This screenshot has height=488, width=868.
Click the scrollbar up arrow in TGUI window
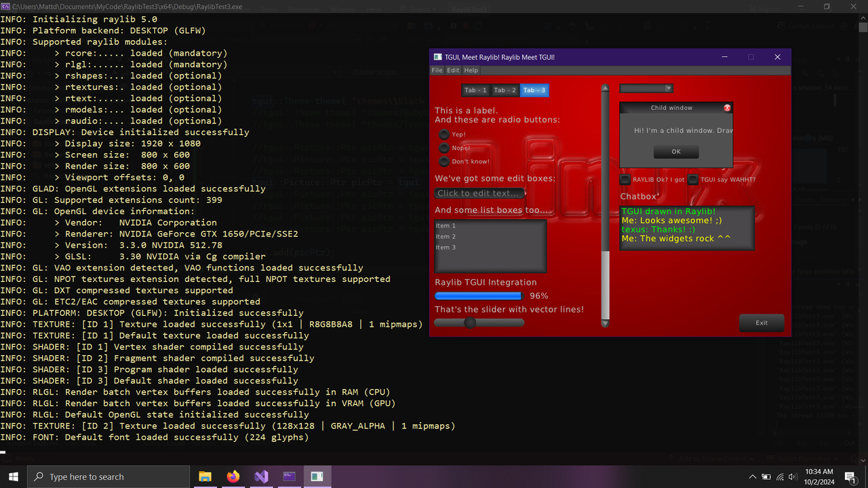click(x=605, y=88)
